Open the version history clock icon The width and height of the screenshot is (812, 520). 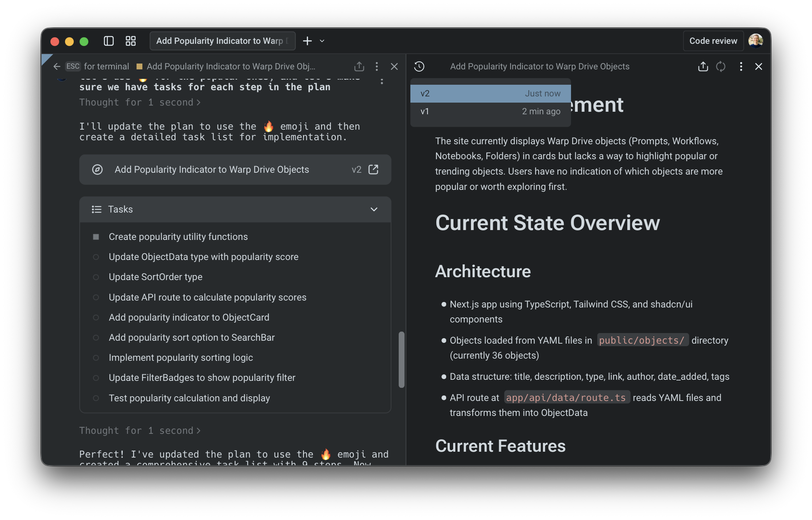419,66
